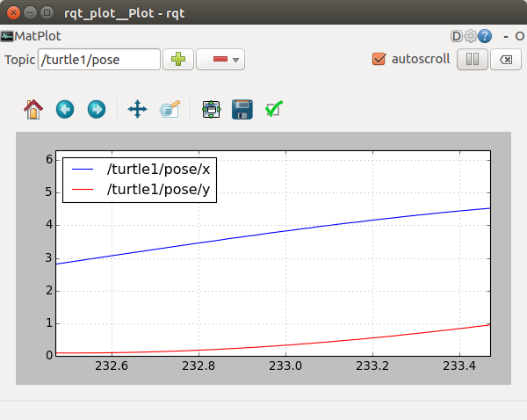Image resolution: width=527 pixels, height=420 pixels.
Task: Click the MatPlot plugin icon
Action: tap(7, 36)
